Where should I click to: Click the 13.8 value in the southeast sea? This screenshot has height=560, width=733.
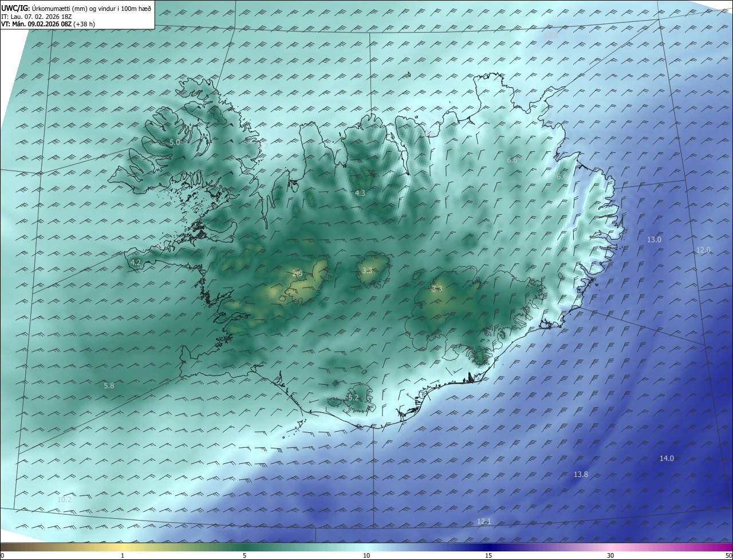click(x=581, y=475)
